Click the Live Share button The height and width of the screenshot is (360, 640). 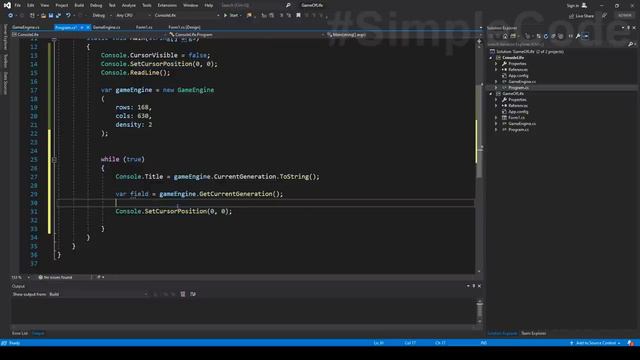click(581, 16)
